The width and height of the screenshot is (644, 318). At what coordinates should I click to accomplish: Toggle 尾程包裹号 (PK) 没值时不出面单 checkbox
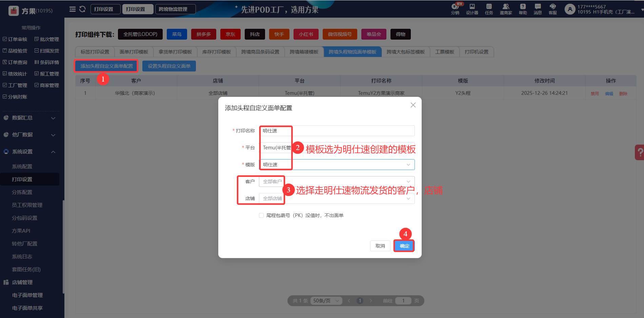point(261,215)
